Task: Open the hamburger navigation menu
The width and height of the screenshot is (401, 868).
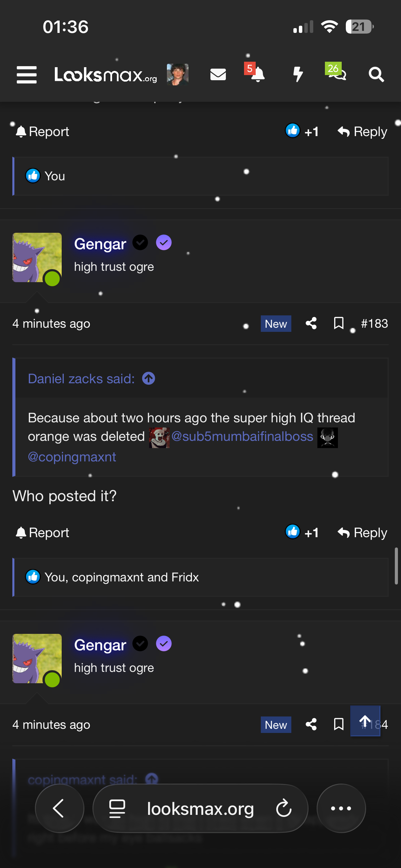Action: pyautogui.click(x=26, y=75)
